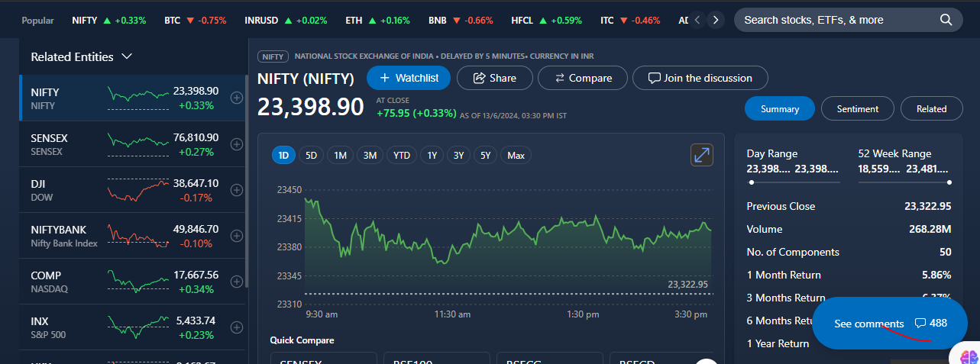The height and width of the screenshot is (364, 980).
Task: Open INRUSD ticker in Popular bar
Action: [286, 20]
